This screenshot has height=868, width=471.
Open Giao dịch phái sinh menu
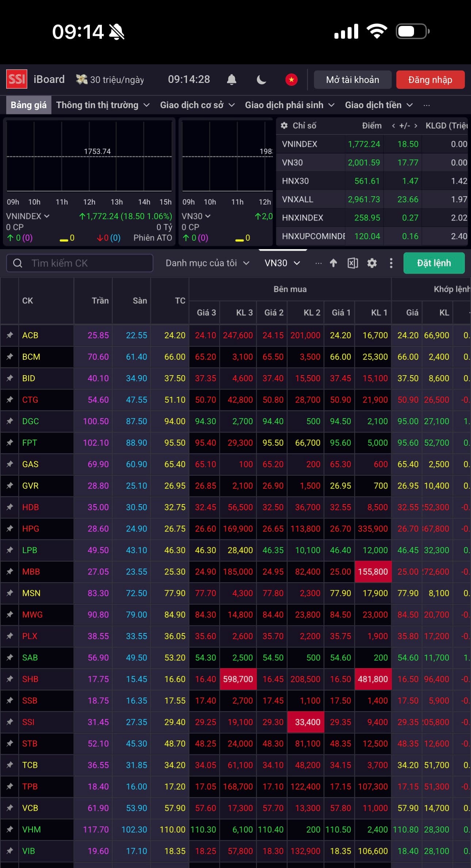[289, 105]
